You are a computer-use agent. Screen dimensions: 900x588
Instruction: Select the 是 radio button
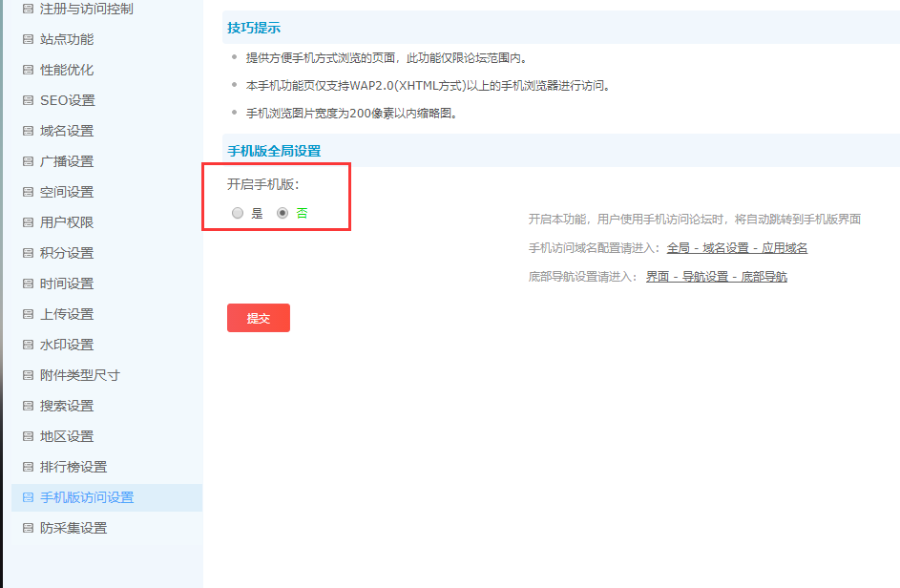(237, 213)
